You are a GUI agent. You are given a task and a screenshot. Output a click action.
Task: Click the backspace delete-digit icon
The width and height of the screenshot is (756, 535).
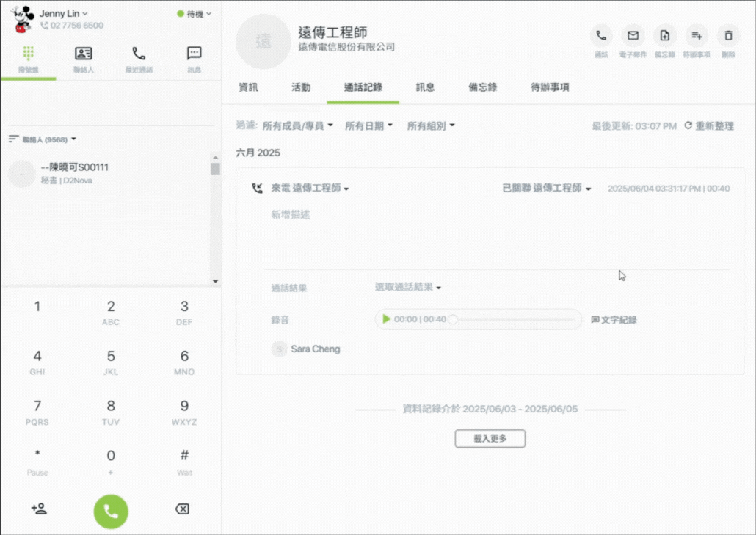coord(182,509)
